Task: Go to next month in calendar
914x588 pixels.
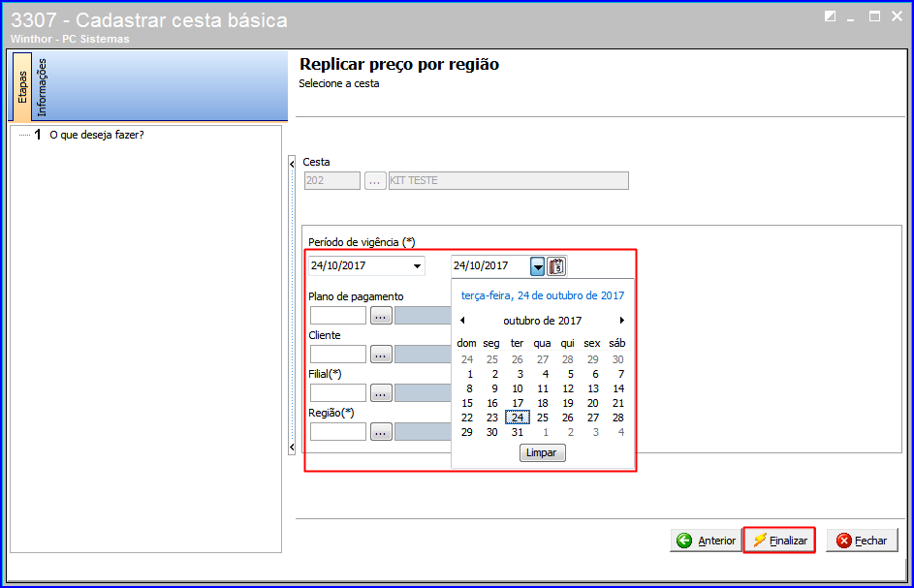Action: click(622, 320)
